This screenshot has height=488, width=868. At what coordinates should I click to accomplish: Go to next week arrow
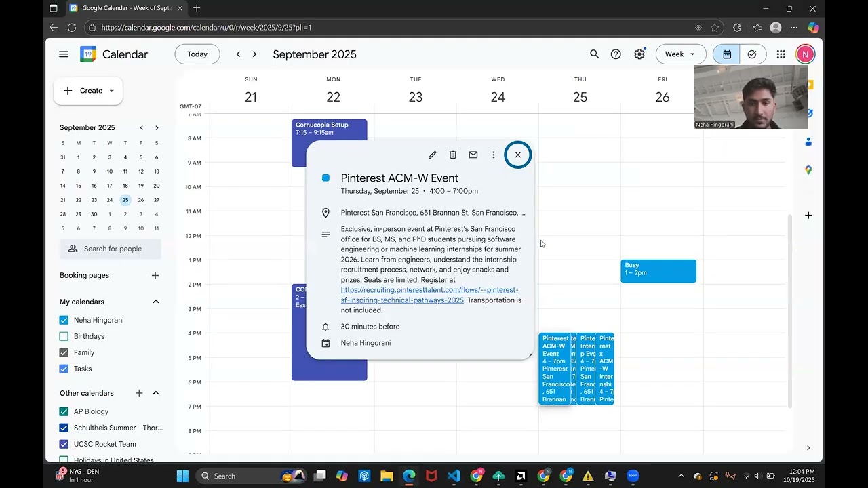coord(254,54)
